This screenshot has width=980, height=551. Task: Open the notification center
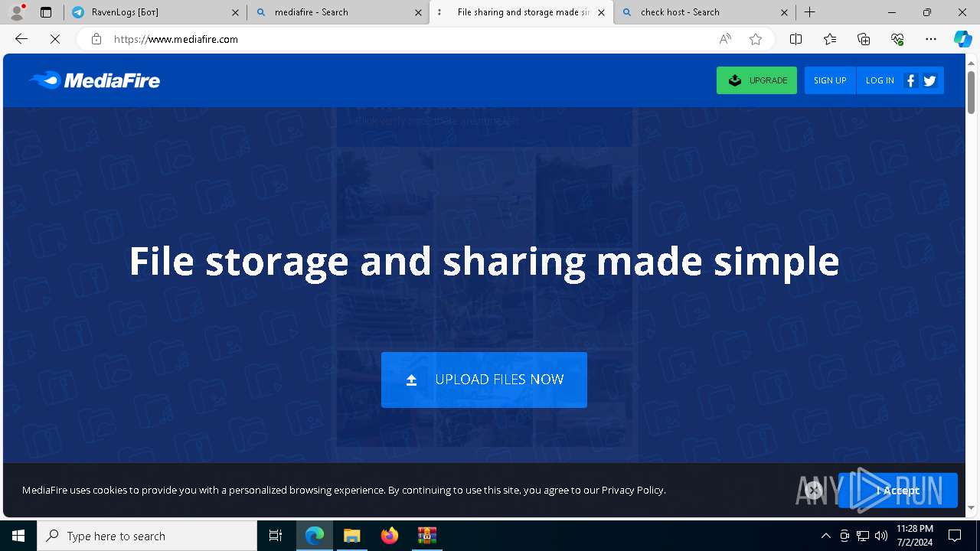pos(955,536)
